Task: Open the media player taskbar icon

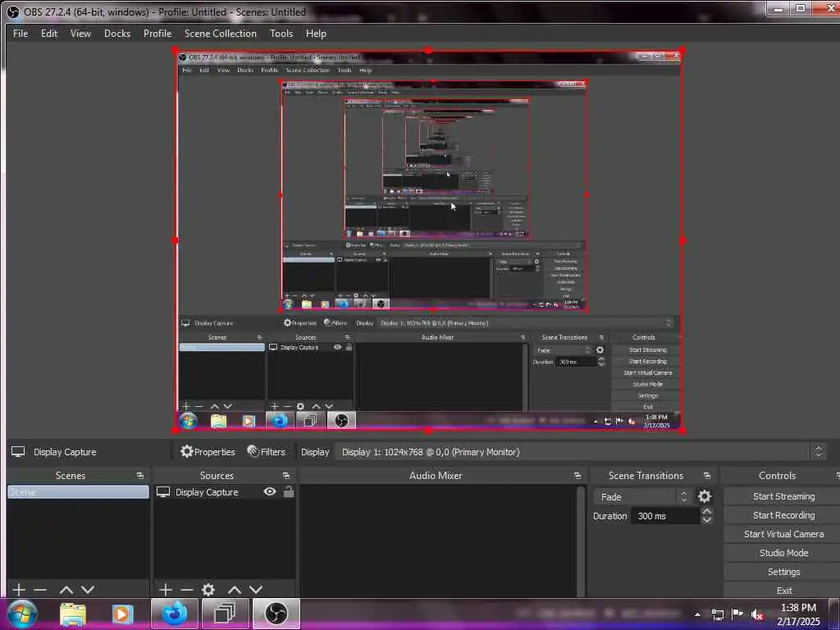Action: pyautogui.click(x=121, y=614)
